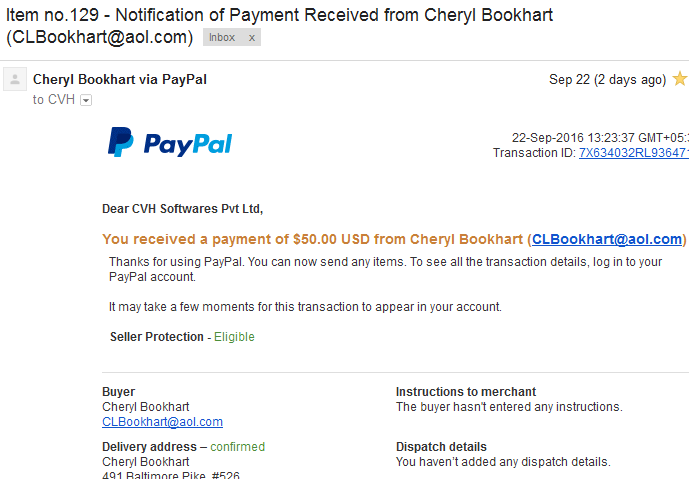Open buyer email link under Cheryl Bookhart
This screenshot has width=689, height=479.
pos(163,422)
